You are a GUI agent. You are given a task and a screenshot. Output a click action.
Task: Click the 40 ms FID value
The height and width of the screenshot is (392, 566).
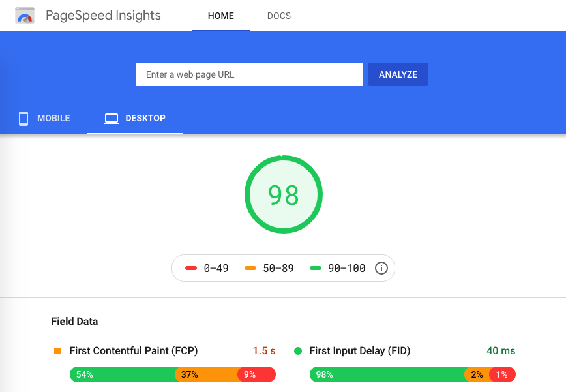(501, 351)
